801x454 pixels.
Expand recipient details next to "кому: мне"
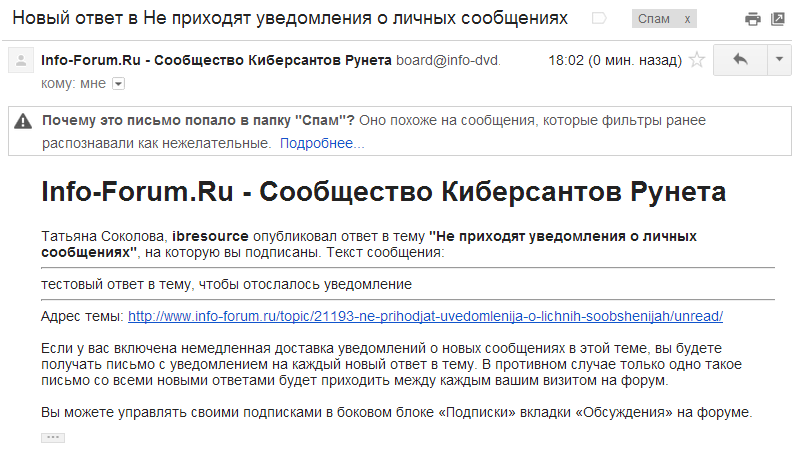[119, 83]
